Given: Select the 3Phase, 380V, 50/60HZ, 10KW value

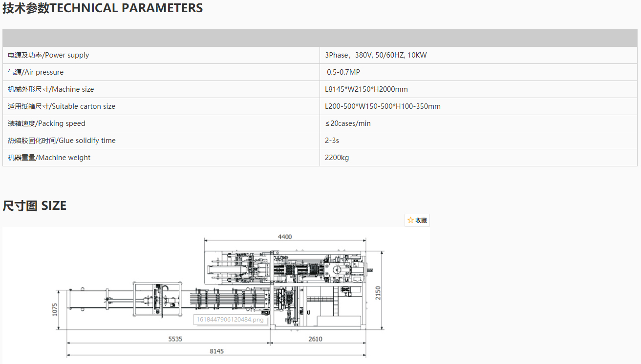Looking at the screenshot, I should coord(376,55).
